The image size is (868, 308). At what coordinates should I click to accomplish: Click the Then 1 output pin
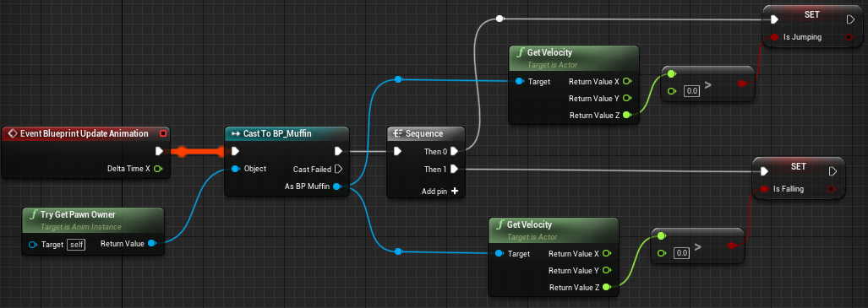[x=455, y=169]
